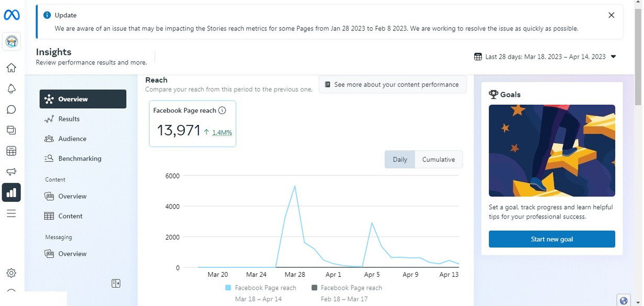Open the Home icon in sidebar
Viewport: 644px width, 306px height.
click(x=11, y=68)
